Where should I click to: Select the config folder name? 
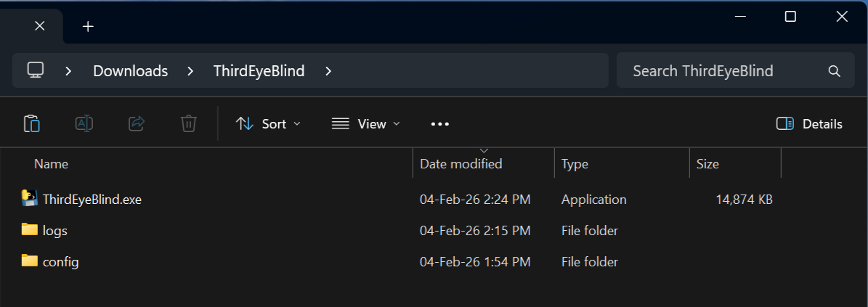pyautogui.click(x=61, y=262)
